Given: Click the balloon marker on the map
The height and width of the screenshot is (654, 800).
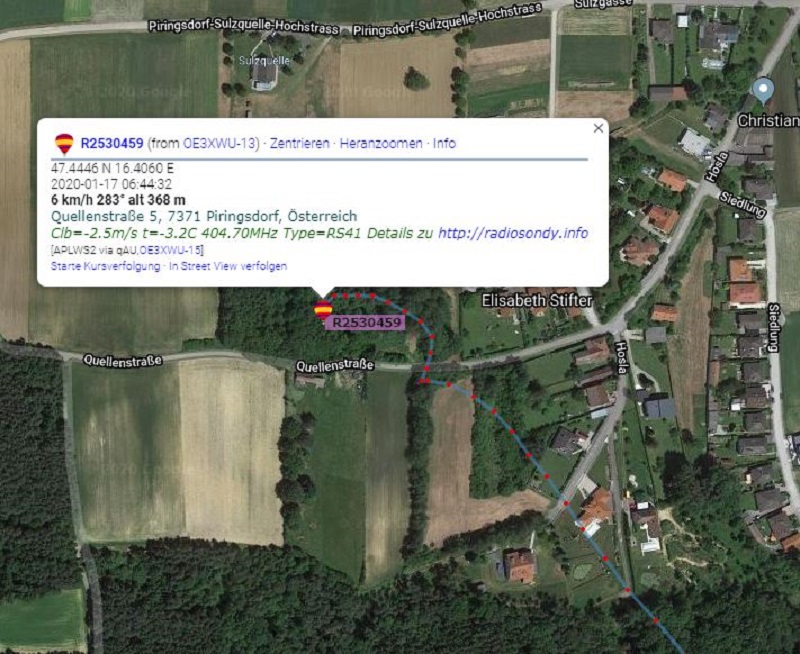Looking at the screenshot, I should pyautogui.click(x=323, y=309).
